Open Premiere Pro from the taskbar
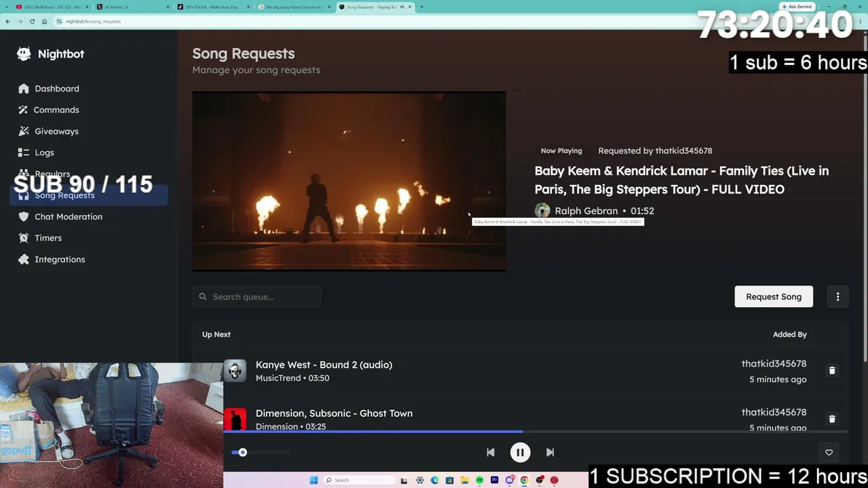 coord(494,481)
